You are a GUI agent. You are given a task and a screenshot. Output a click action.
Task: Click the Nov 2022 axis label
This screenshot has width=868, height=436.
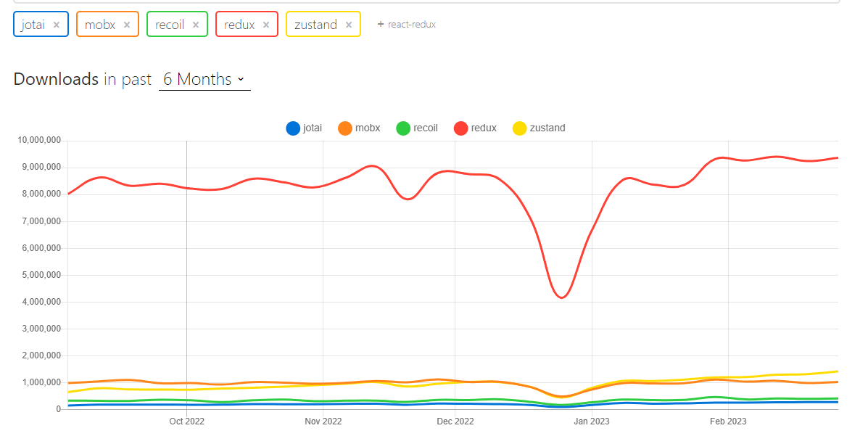pyautogui.click(x=323, y=421)
